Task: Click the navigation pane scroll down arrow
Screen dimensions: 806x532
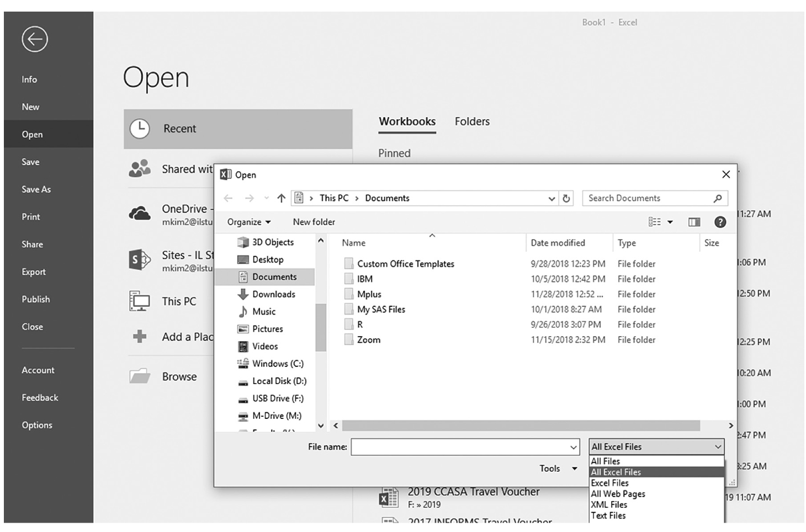Action: pos(321,426)
